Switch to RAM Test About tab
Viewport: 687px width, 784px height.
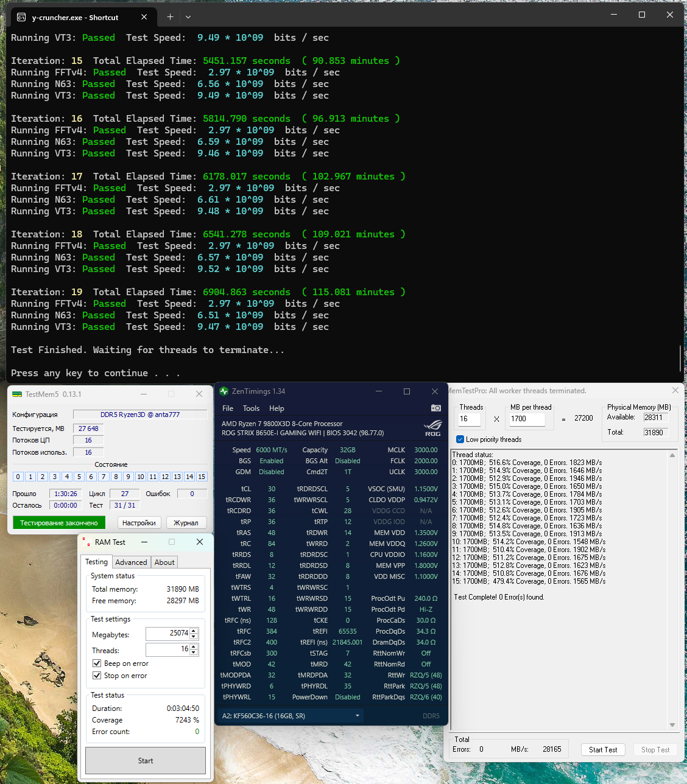[164, 562]
